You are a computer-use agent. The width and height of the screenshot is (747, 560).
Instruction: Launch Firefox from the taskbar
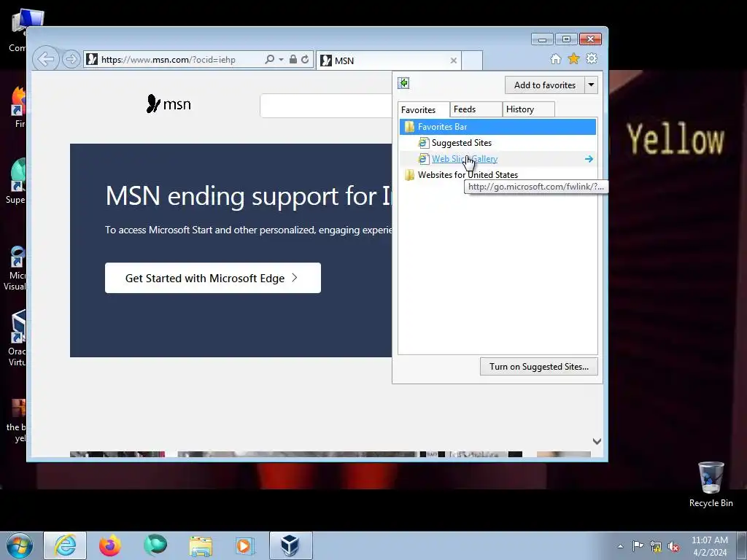click(x=110, y=545)
